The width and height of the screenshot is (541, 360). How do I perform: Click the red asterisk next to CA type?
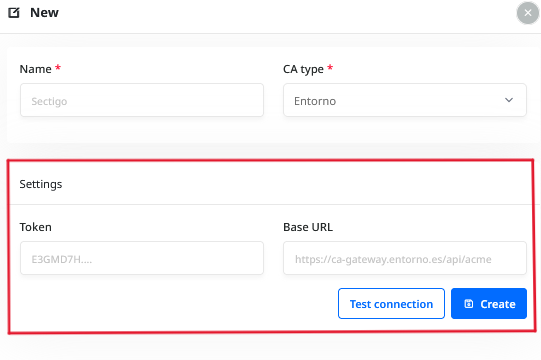click(330, 67)
